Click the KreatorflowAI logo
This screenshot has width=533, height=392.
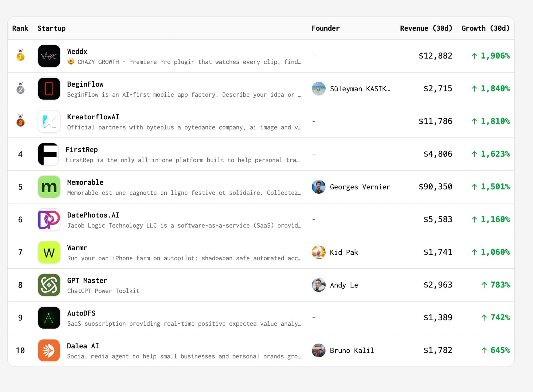tap(49, 121)
